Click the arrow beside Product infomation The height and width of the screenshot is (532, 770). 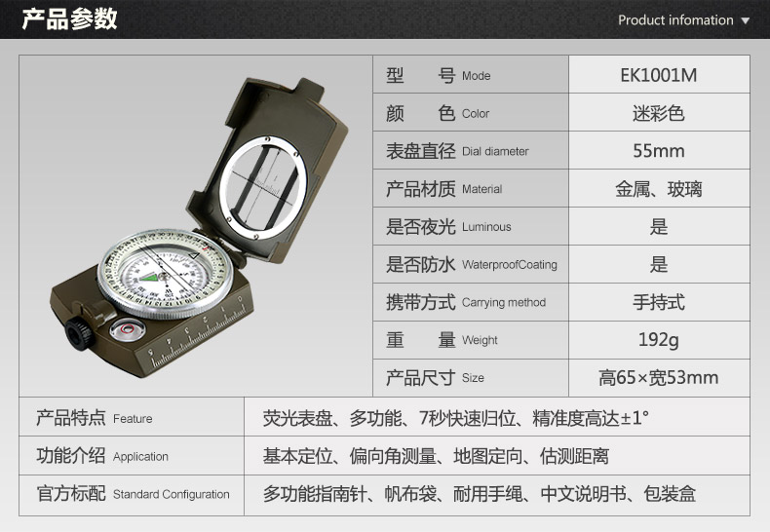click(746, 20)
